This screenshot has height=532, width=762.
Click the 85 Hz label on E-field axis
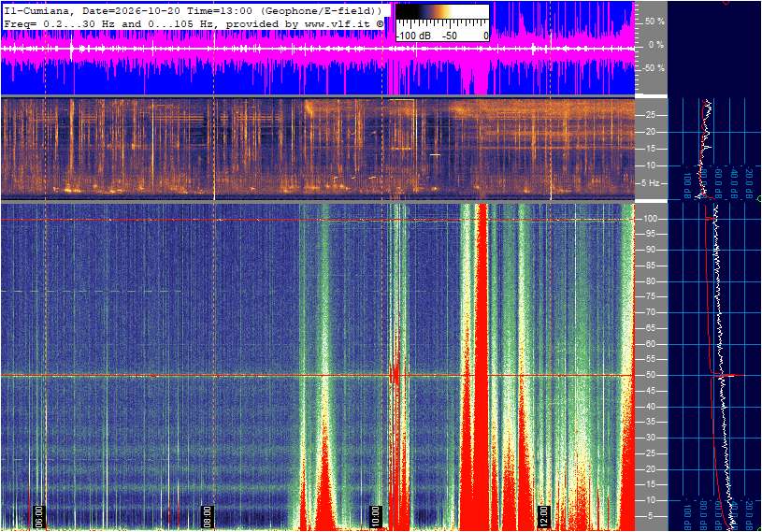click(x=650, y=266)
